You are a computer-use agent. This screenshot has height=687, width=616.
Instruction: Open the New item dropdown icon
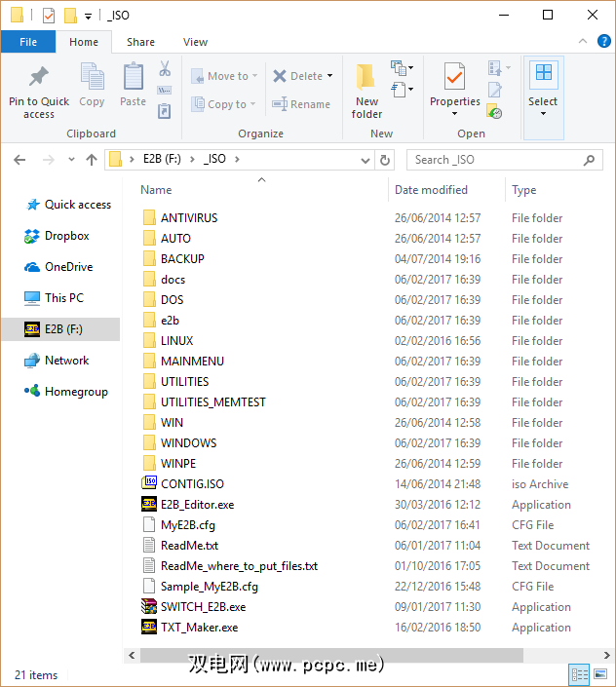click(x=402, y=68)
